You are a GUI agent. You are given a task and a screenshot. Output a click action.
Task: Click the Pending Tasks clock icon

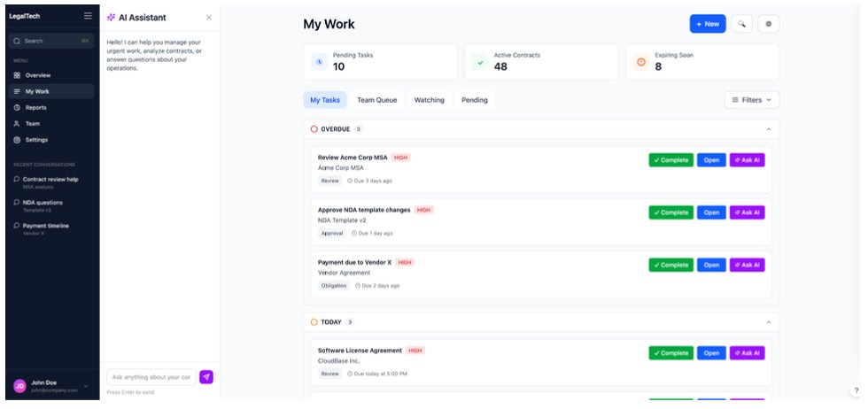click(320, 62)
